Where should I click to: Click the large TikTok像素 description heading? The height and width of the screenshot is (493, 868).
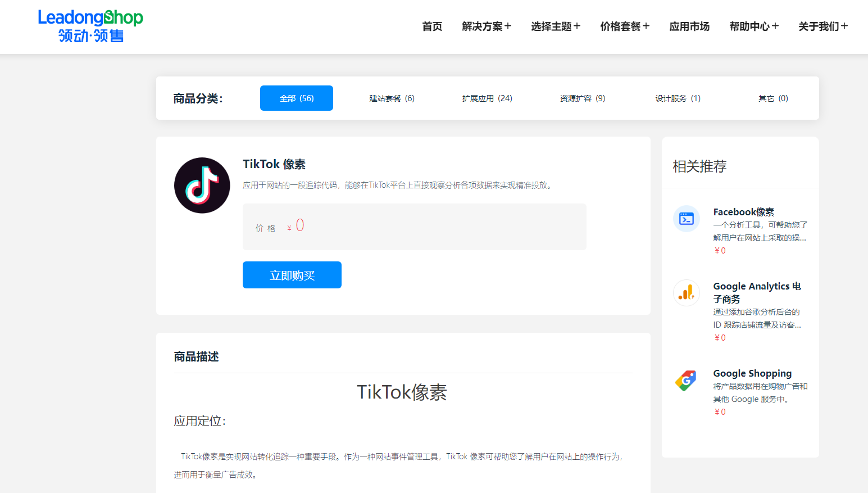[402, 392]
